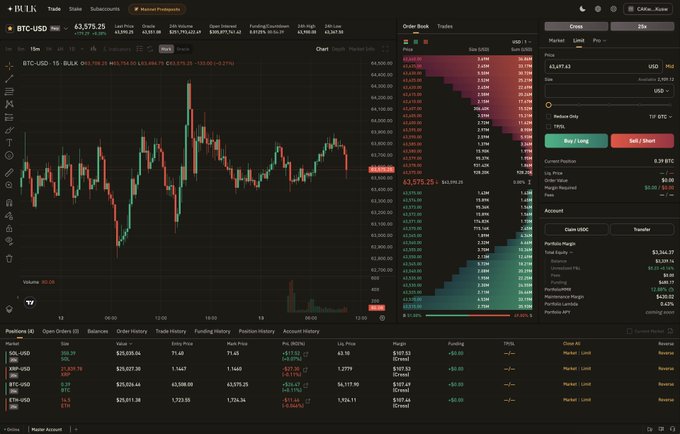Enable the Reduce Only checkbox
The image size is (680, 434).
(549, 116)
